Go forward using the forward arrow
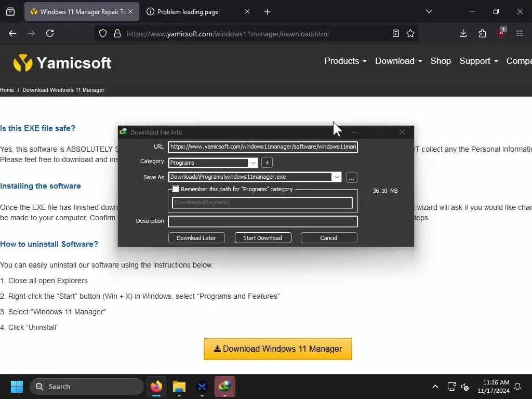The image size is (532, 399). tap(31, 33)
